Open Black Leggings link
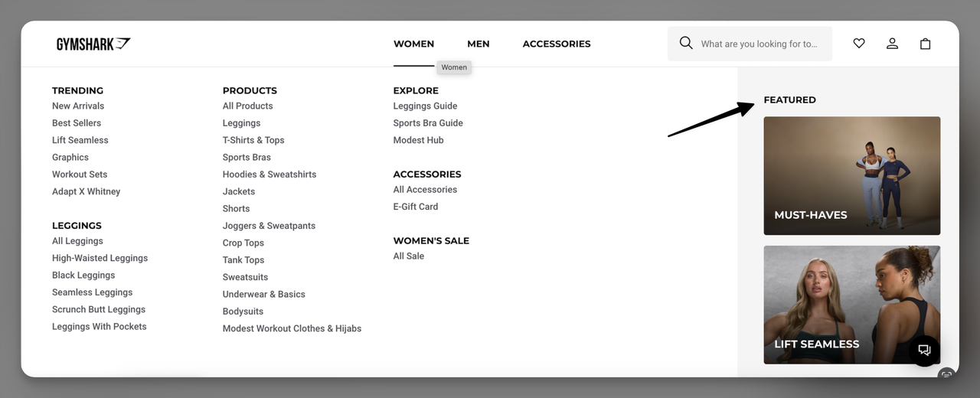The width and height of the screenshot is (980, 398). tap(83, 276)
